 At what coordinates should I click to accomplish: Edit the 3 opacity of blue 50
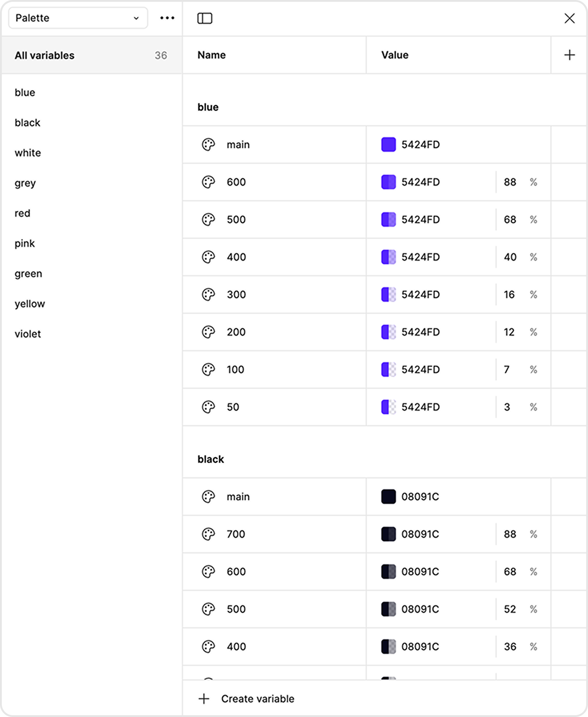(507, 407)
